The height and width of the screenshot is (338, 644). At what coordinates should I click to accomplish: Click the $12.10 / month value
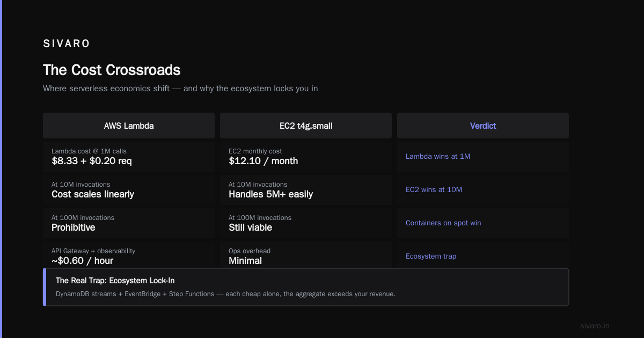(264, 161)
